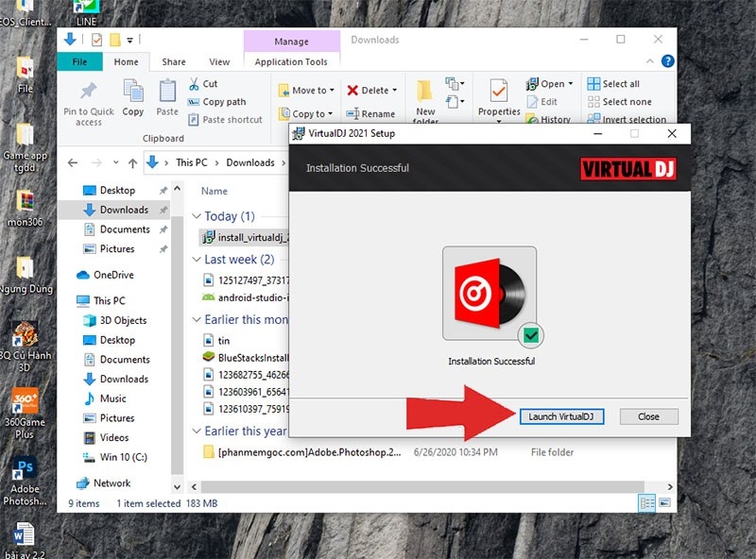Screen dimensions: 756x559
Task: Open the Share ribbon tab
Action: [x=174, y=62]
